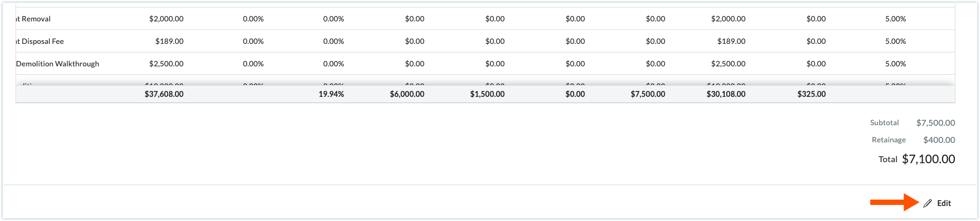Click the grand Total $7,100.00 amount
Viewport: 980px width, 221px height.
928,159
